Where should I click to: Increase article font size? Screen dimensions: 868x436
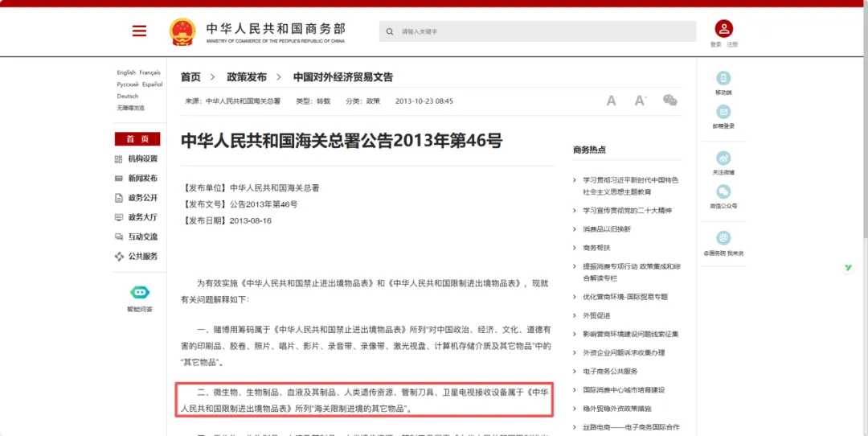click(641, 101)
